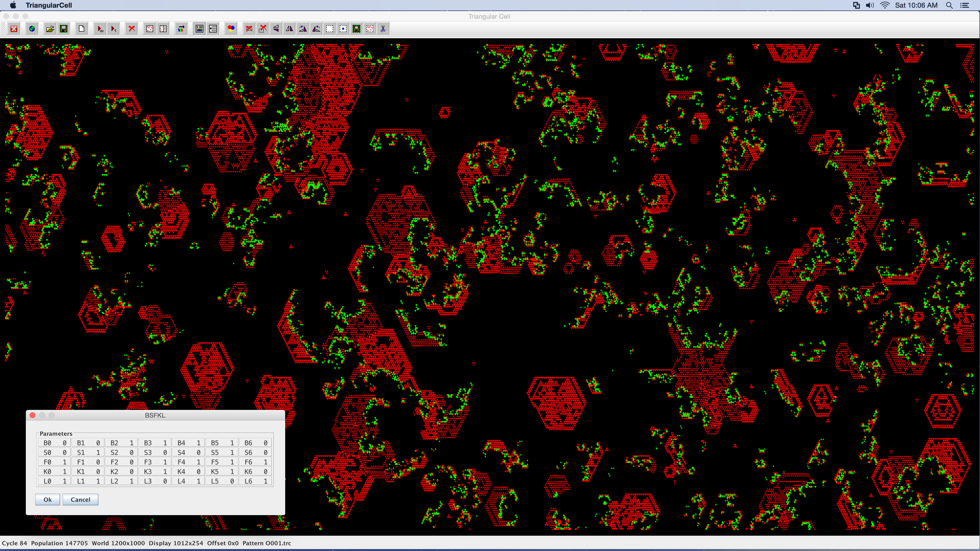
Task: Mirror selection horizontally with twin-triangle icon
Action: pos(290,28)
